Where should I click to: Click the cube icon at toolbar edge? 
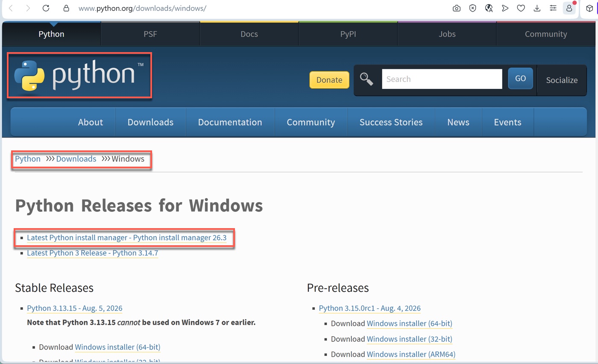[x=589, y=8]
